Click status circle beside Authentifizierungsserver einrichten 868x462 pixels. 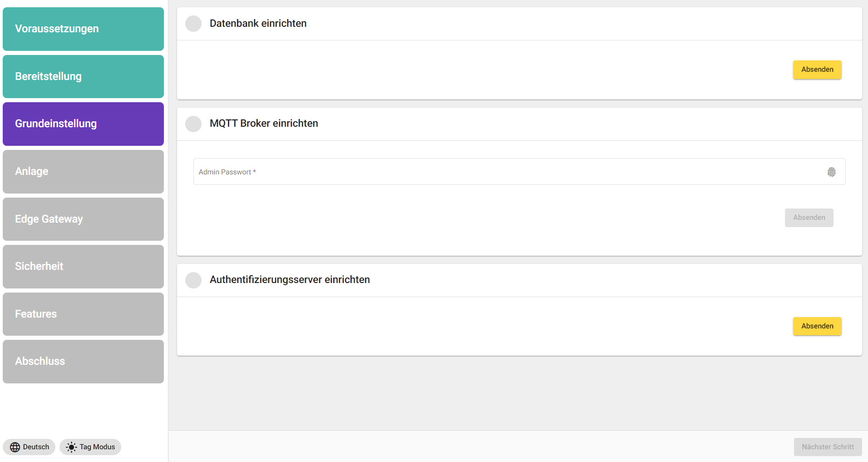193,280
